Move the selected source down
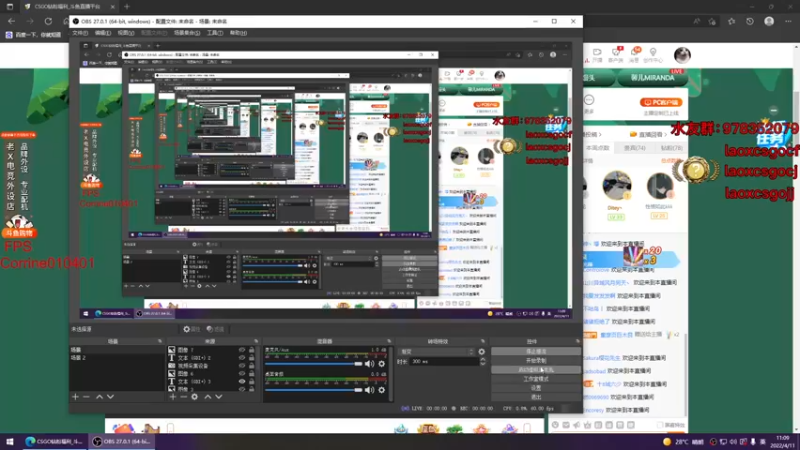The image size is (800, 450). pos(218,397)
